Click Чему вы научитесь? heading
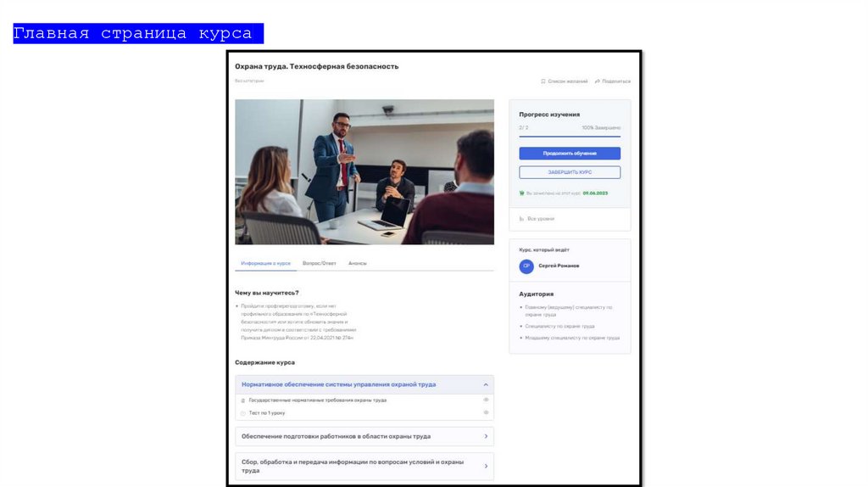This screenshot has height=487, width=868. [267, 293]
